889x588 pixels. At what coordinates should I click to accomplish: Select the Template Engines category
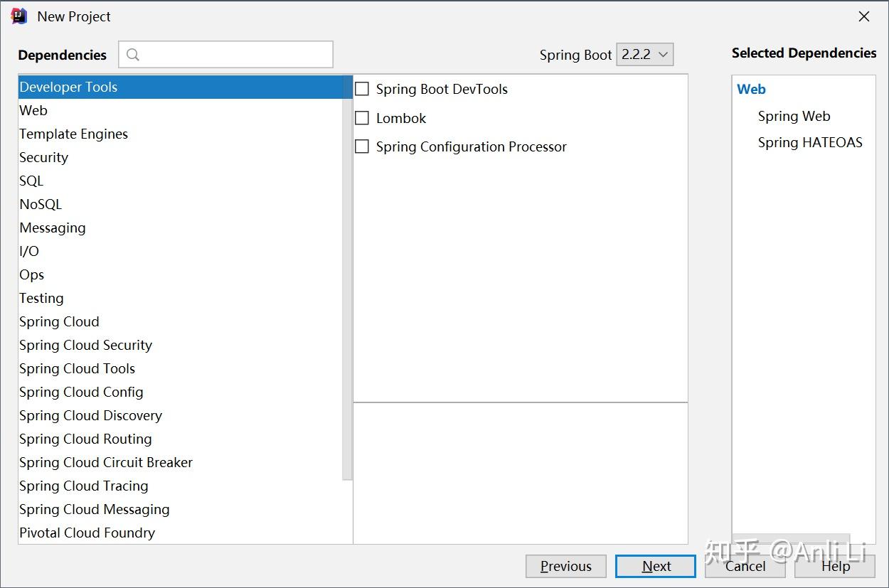pyautogui.click(x=73, y=134)
